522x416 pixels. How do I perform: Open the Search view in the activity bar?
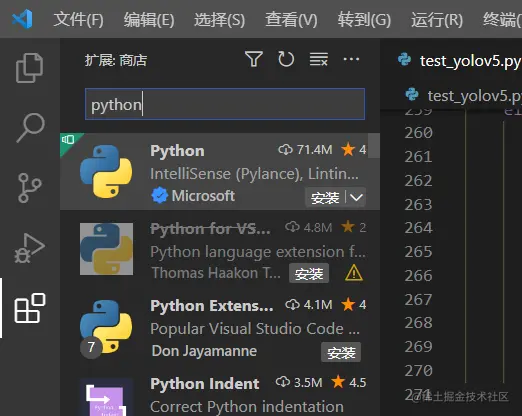pos(30,128)
